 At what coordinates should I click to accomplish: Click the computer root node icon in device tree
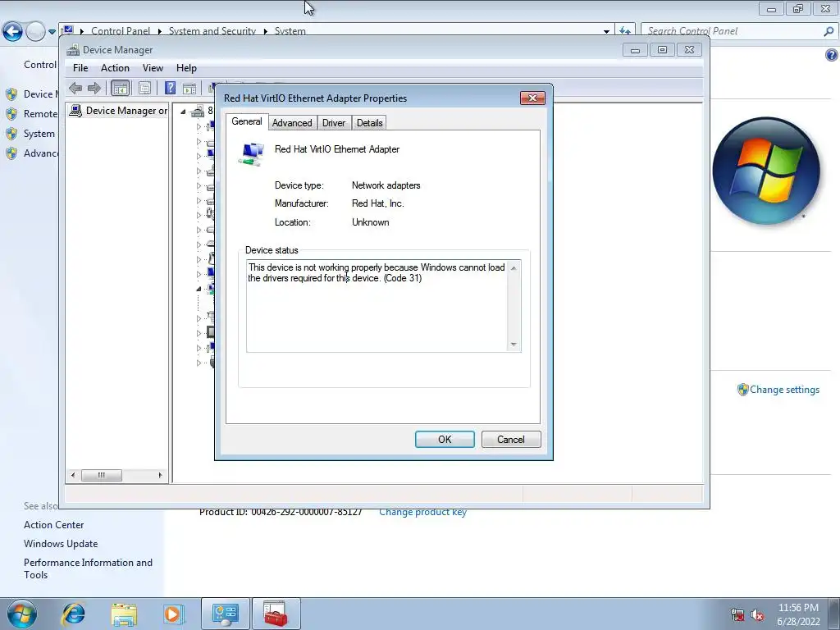(198, 111)
